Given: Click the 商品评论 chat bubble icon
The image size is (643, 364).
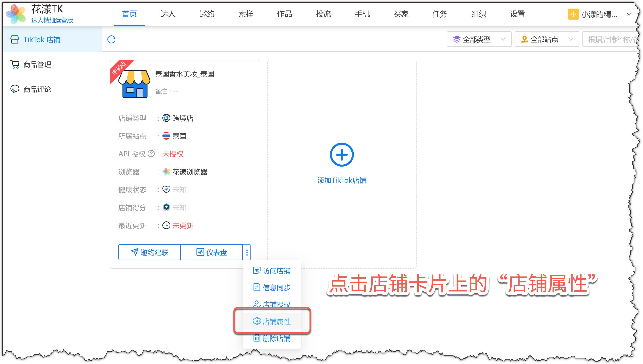Looking at the screenshot, I should (x=15, y=89).
